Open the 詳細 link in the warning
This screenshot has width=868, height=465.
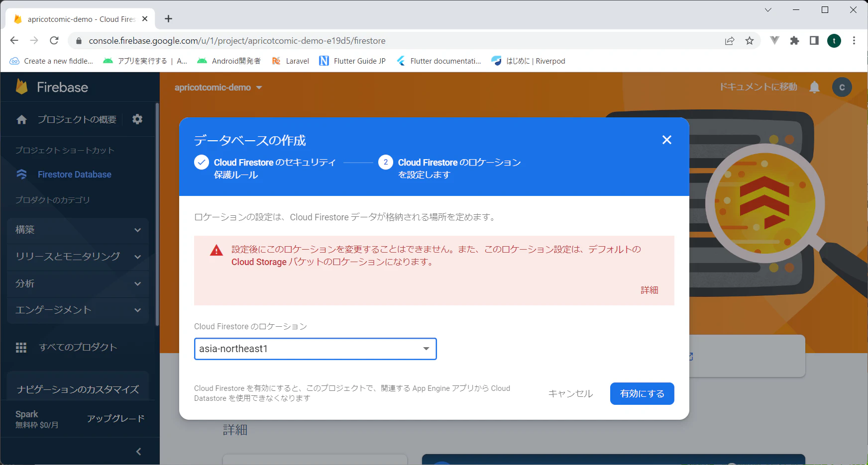click(x=650, y=290)
